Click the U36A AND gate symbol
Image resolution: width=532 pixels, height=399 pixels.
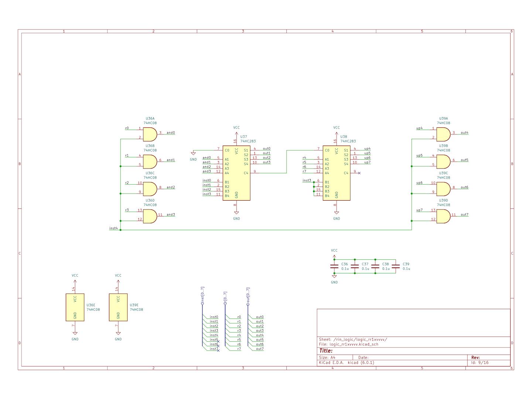[150, 134]
